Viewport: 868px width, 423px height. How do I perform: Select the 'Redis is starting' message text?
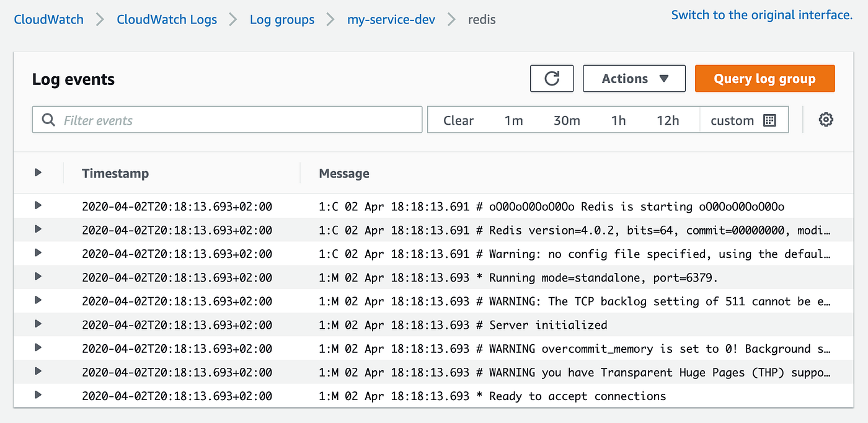click(552, 207)
